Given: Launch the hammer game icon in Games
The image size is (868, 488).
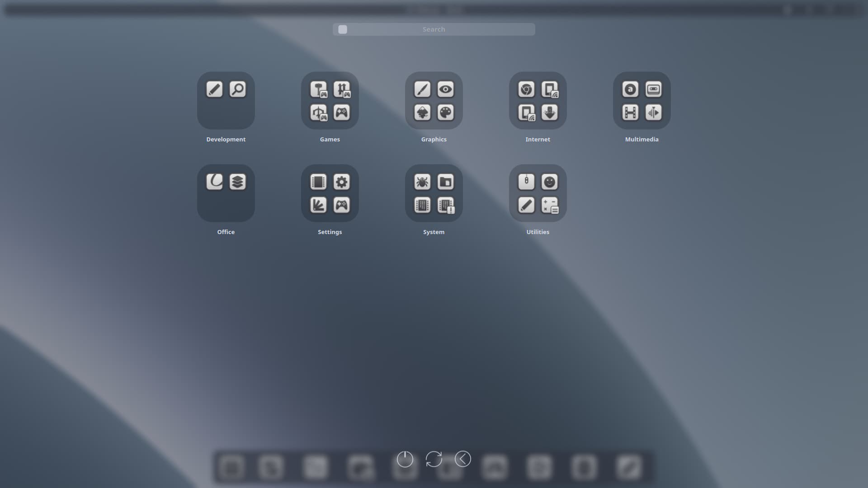Looking at the screenshot, I should pyautogui.click(x=318, y=89).
